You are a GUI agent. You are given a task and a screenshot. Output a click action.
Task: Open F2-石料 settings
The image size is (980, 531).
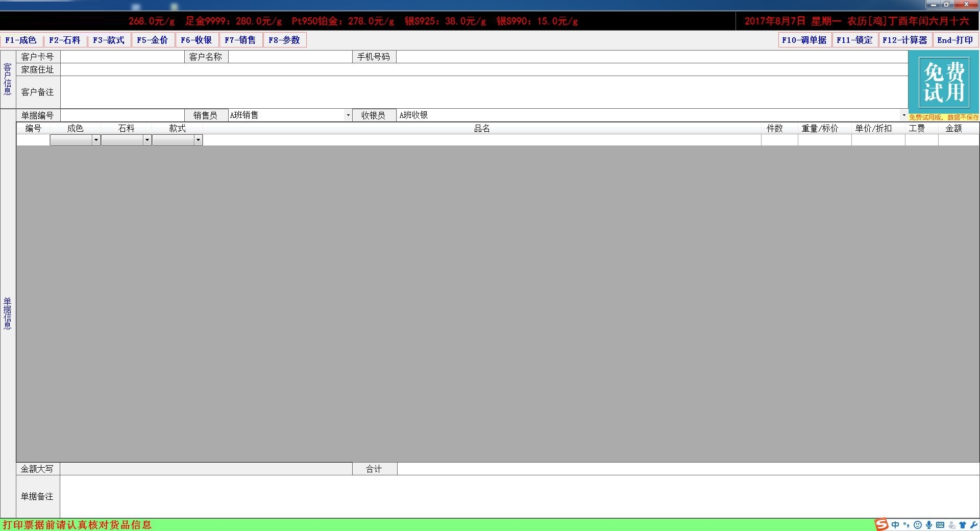click(x=65, y=40)
